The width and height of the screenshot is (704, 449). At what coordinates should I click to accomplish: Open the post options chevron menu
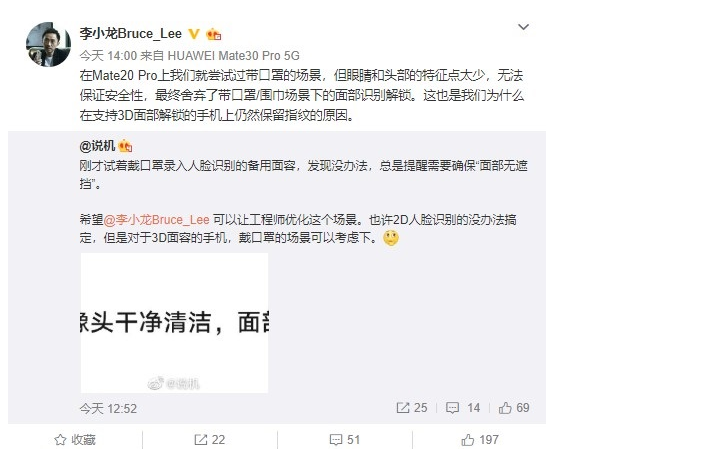(x=523, y=27)
